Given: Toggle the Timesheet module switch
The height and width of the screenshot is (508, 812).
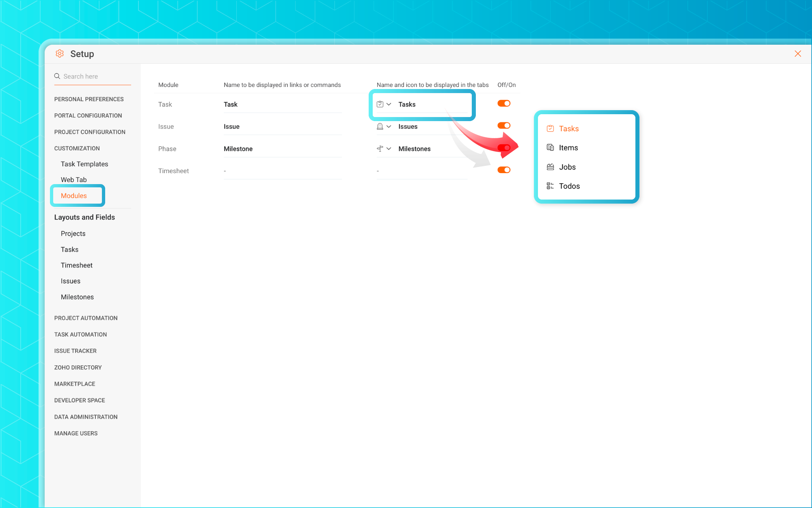Looking at the screenshot, I should pyautogui.click(x=504, y=170).
